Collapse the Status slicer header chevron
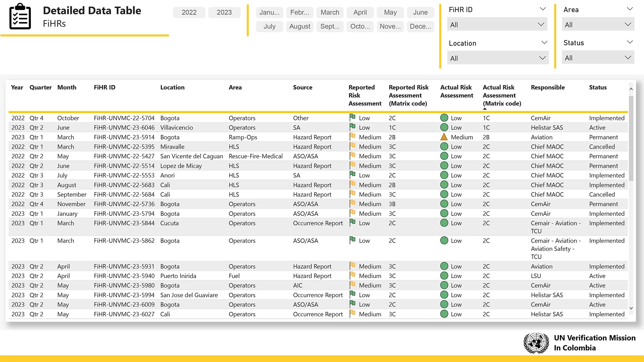The width and height of the screenshot is (644, 362). [630, 42]
